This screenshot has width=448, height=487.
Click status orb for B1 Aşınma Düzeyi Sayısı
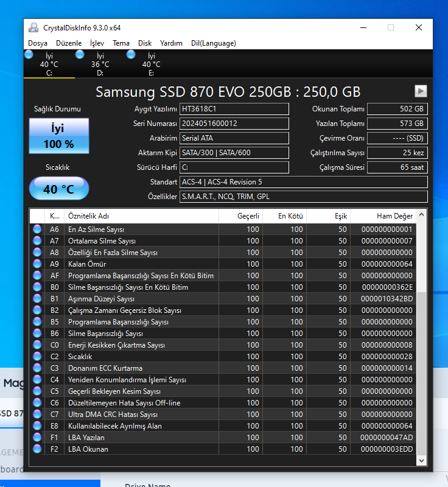(37, 298)
